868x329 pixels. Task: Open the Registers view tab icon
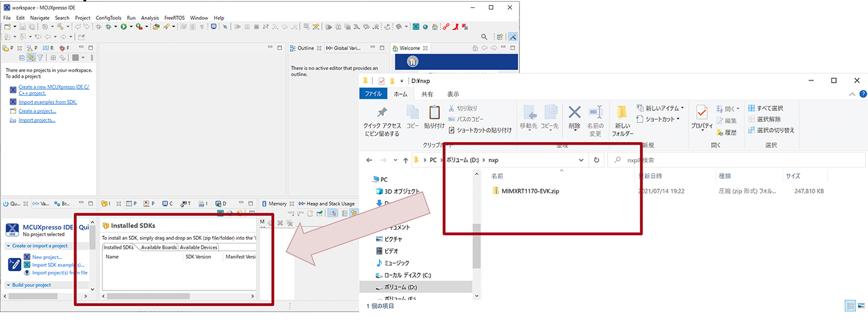click(46, 48)
